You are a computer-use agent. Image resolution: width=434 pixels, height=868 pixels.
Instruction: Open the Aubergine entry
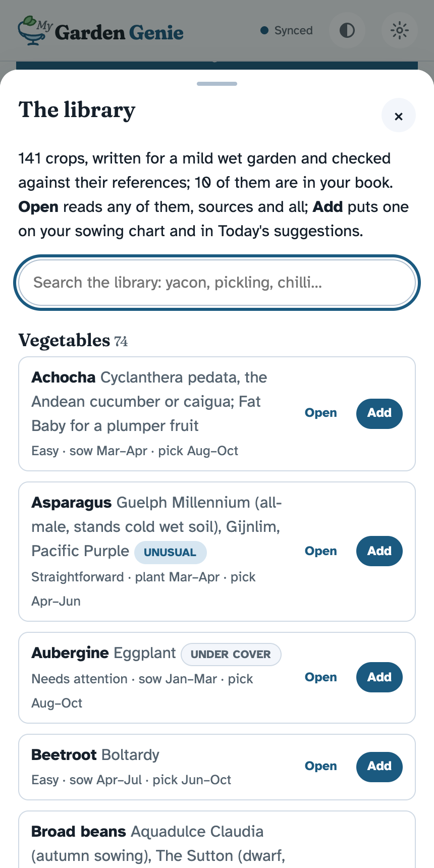click(x=321, y=678)
